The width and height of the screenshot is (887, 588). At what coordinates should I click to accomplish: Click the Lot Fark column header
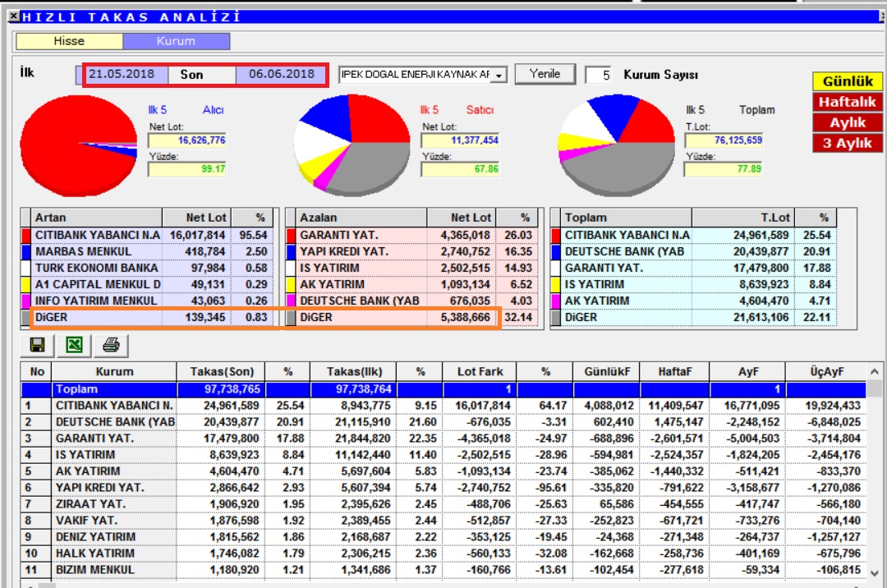pyautogui.click(x=480, y=371)
